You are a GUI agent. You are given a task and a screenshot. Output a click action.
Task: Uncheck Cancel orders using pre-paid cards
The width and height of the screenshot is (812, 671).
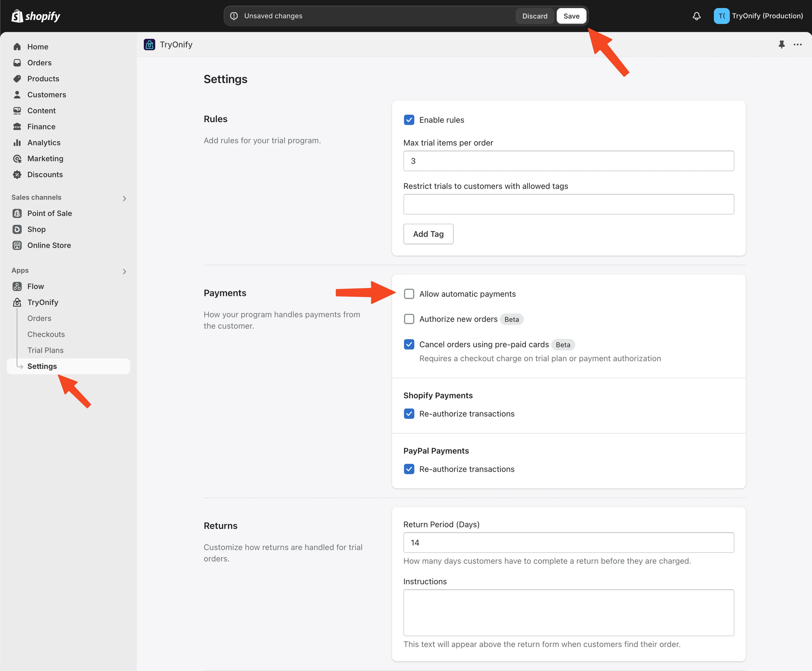[x=409, y=344]
